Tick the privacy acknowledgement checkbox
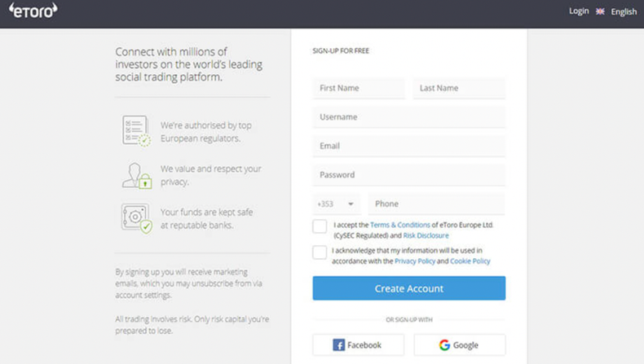644x364 pixels. click(320, 252)
